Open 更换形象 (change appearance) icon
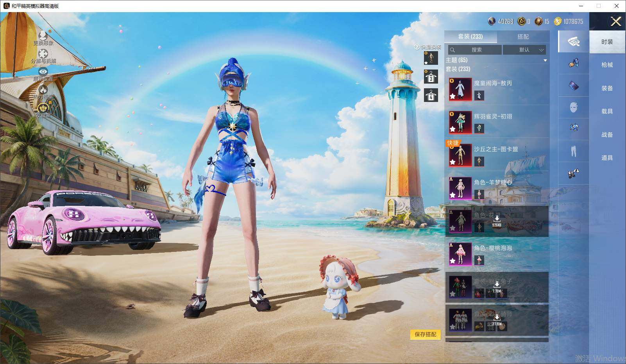The image size is (626, 364). point(43,35)
